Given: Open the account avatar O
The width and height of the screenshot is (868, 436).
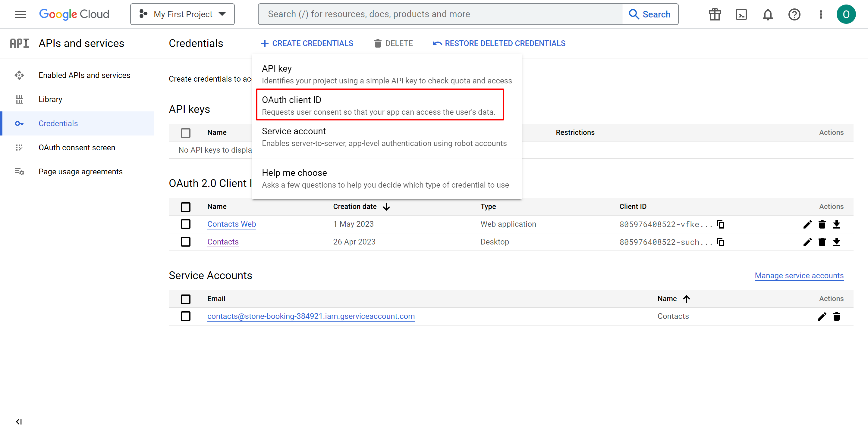Looking at the screenshot, I should click(846, 14).
